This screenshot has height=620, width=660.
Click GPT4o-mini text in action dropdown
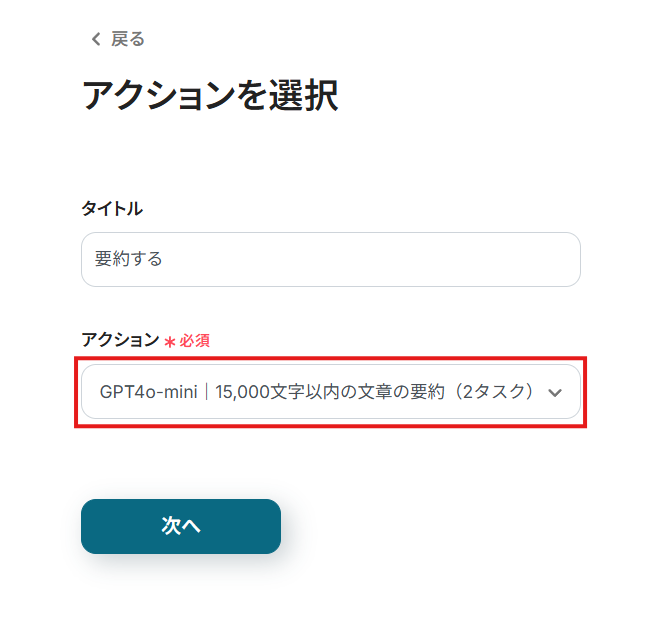coord(148,392)
